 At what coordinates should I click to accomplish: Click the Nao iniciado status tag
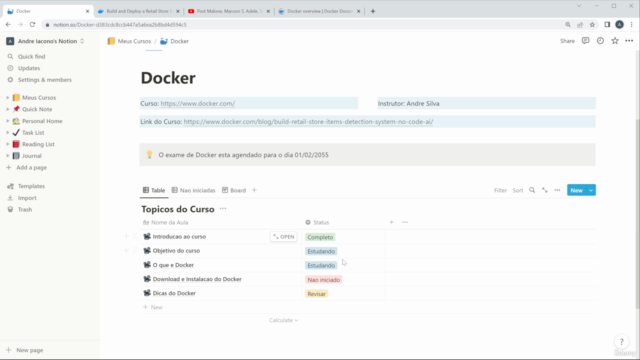point(324,280)
